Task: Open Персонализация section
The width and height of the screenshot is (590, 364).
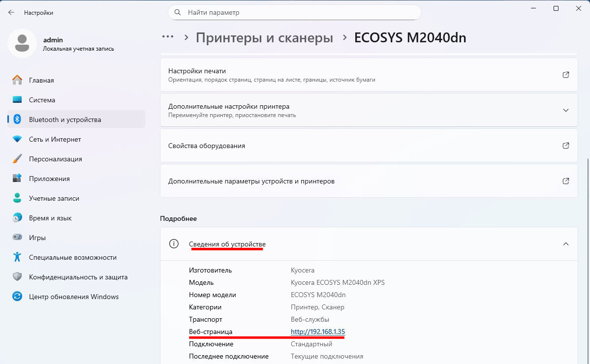Action: click(x=76, y=159)
